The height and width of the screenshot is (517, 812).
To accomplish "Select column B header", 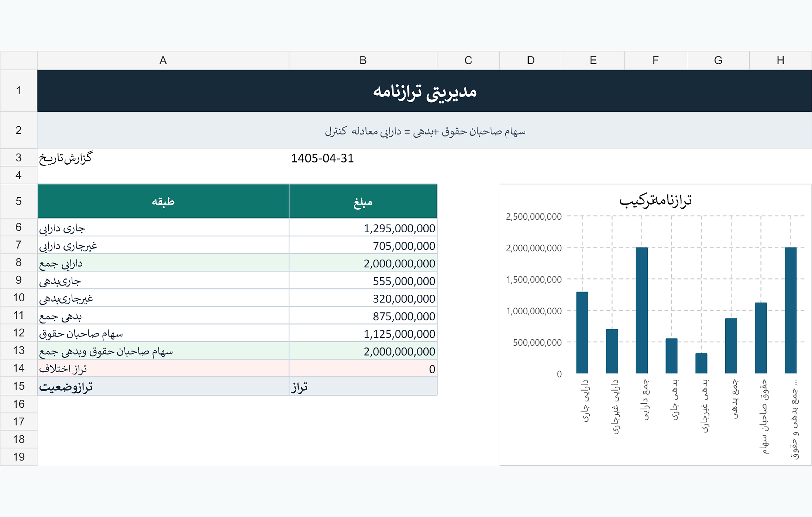I will (363, 60).
